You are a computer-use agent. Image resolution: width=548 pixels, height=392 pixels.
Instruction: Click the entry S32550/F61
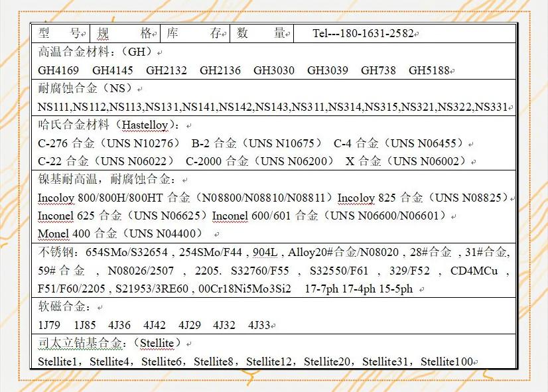[x=339, y=271]
